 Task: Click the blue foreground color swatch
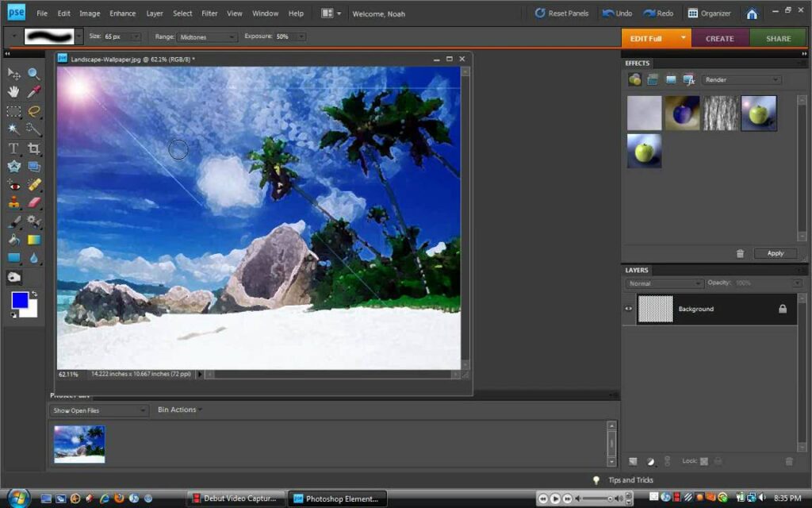click(20, 300)
